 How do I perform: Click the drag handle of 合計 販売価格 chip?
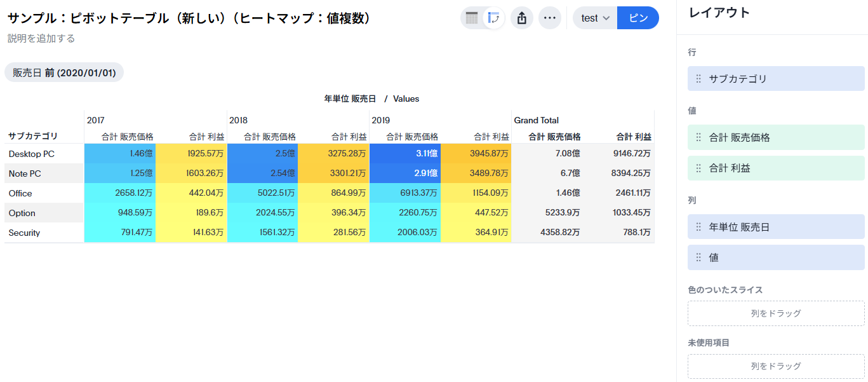698,137
